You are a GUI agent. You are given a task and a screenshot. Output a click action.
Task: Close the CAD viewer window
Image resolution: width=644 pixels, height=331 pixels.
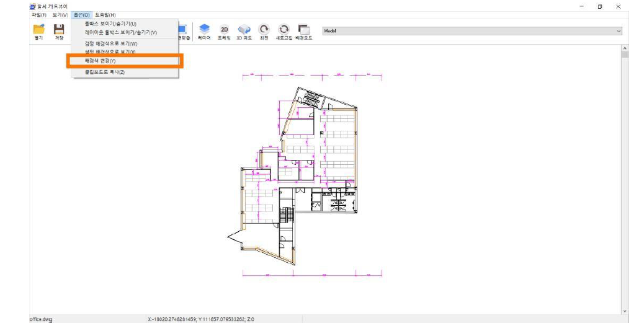[x=618, y=7]
